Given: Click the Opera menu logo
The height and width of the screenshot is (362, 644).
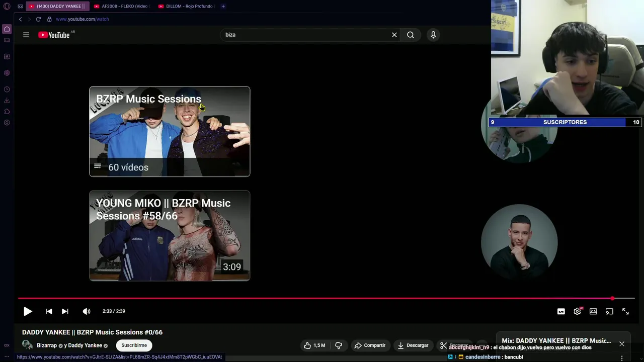Looking at the screenshot, I should tap(7, 6).
